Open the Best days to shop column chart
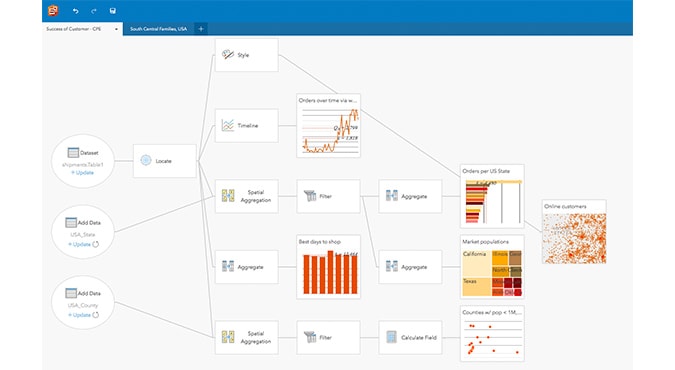 pos(328,267)
